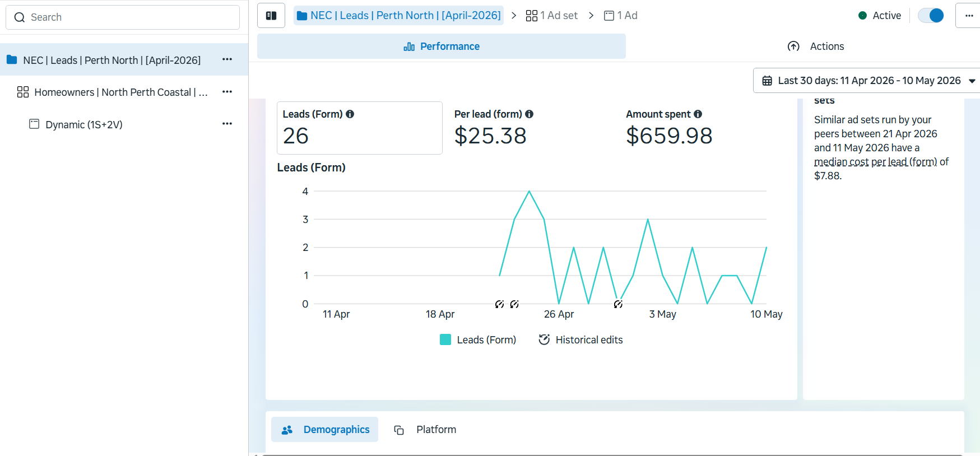Image resolution: width=980 pixels, height=456 pixels.
Task: Click the 10 May axis label
Action: pyautogui.click(x=766, y=314)
